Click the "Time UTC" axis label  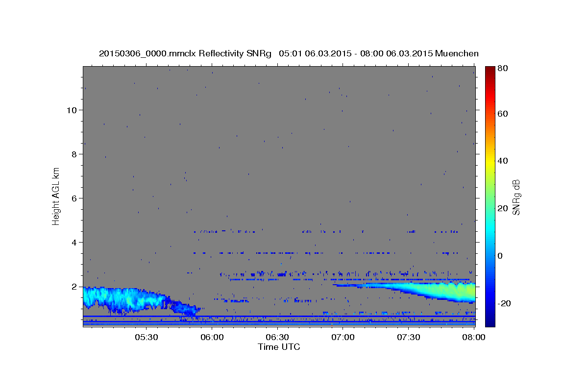click(279, 347)
